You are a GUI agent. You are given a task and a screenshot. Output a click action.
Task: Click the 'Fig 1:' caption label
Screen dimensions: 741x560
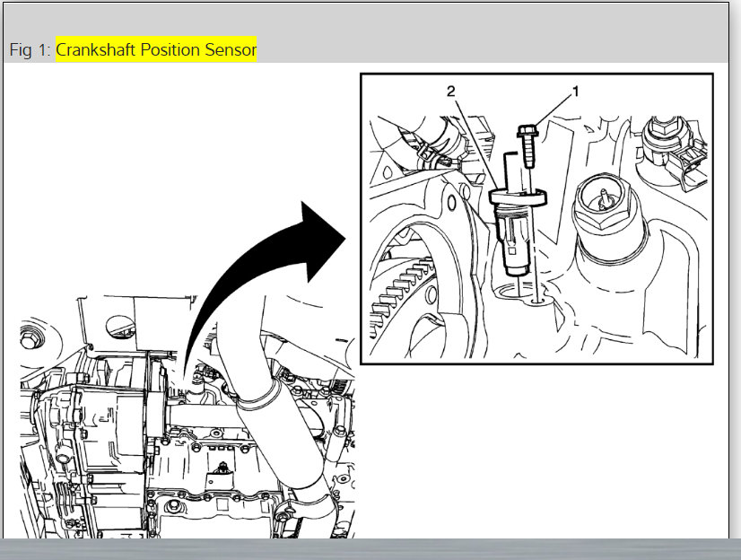tap(30, 49)
